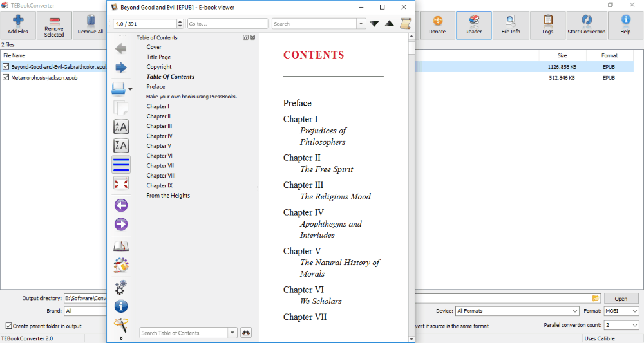Viewport: 644px width, 343px height.
Task: Find previous match with the up triangle
Action: (390, 24)
